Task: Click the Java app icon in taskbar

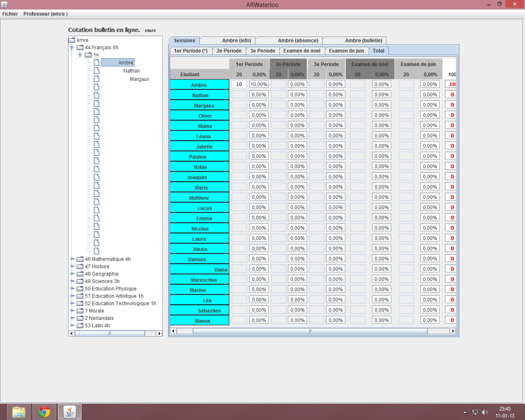Action: click(x=70, y=412)
